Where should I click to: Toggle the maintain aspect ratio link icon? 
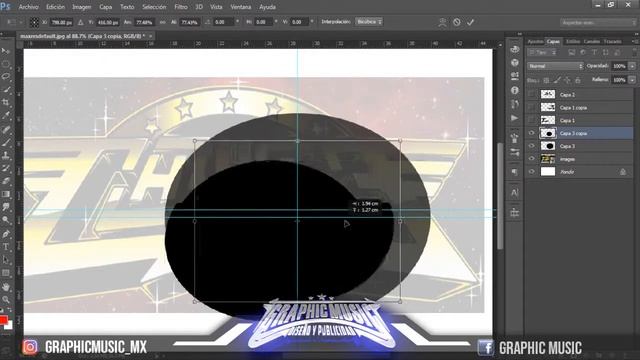tap(163, 22)
